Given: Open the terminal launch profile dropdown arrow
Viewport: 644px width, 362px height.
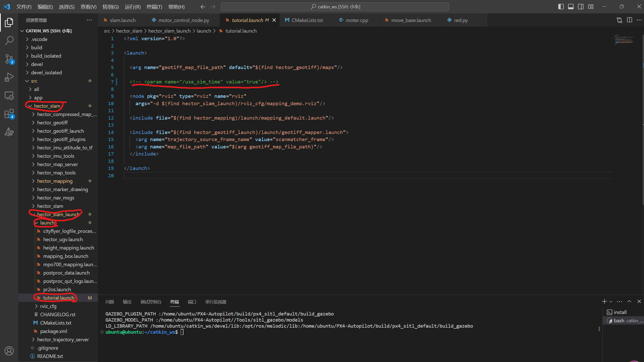Looking at the screenshot, I should (611, 302).
